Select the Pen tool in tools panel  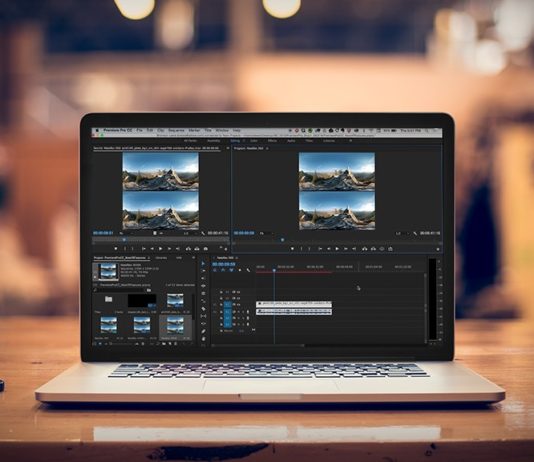203,331
